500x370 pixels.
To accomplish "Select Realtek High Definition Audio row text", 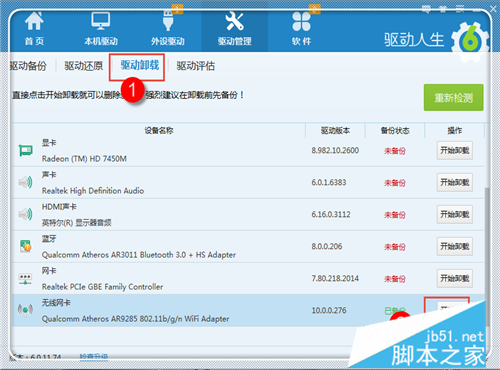I will (93, 191).
